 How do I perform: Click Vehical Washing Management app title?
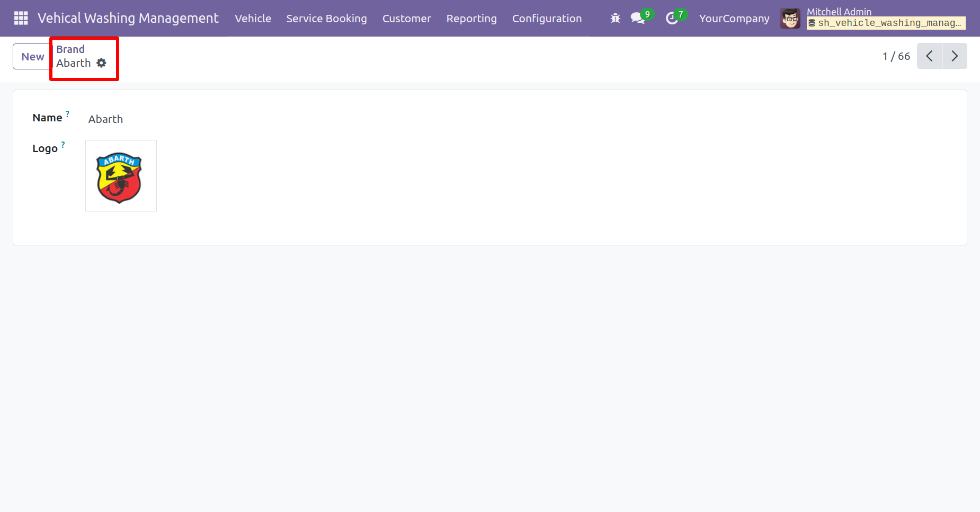coord(128,18)
